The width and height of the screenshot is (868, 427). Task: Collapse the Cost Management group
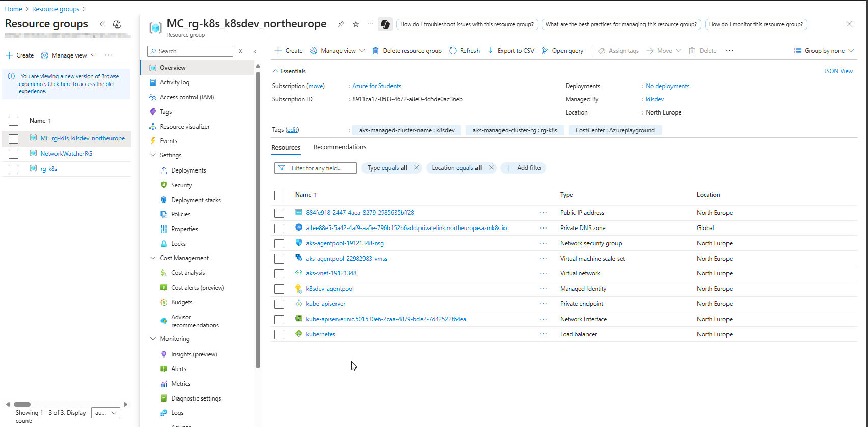153,258
